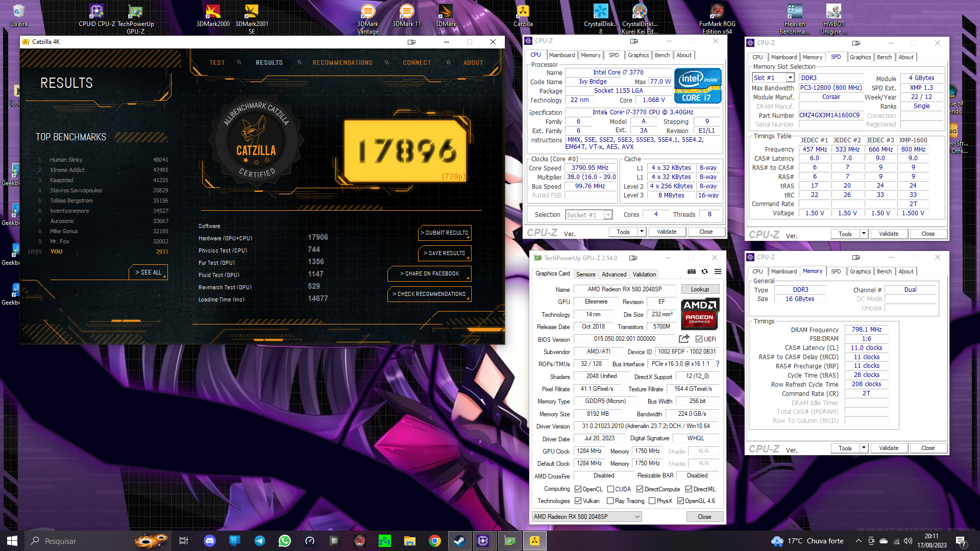Open Catzilla CONNECT tab

coord(417,63)
